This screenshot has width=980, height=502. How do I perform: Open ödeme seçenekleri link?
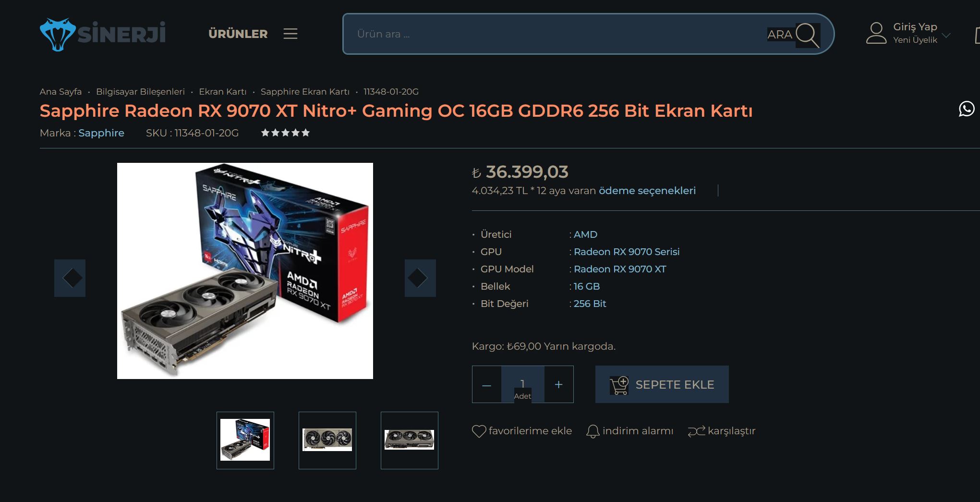[647, 191]
